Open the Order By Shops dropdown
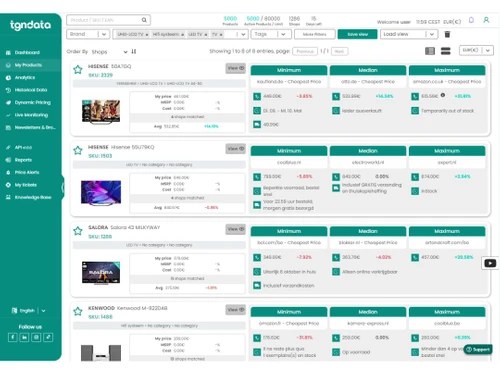 tap(109, 52)
